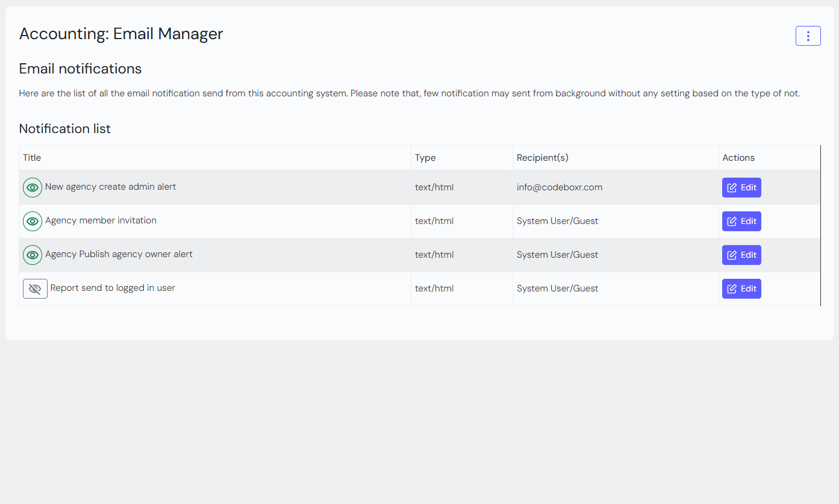Select the info@codeboxr.com recipient cell
839x504 pixels.
tap(560, 187)
